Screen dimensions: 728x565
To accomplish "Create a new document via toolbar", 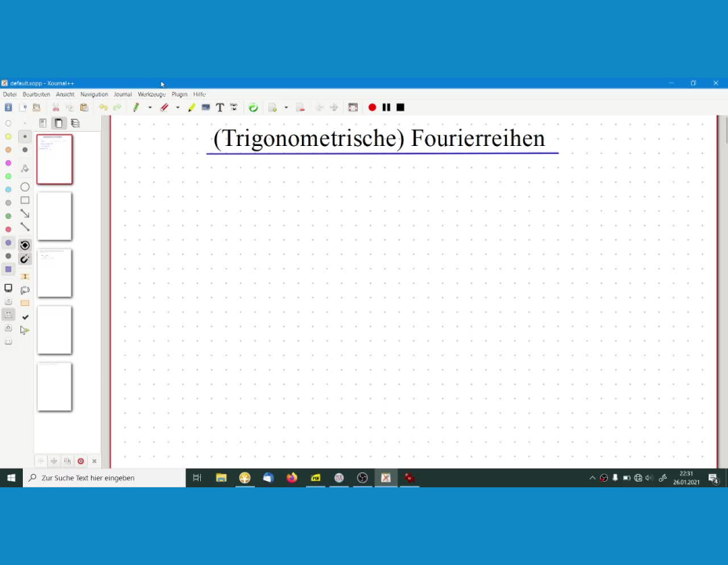I will (24, 108).
